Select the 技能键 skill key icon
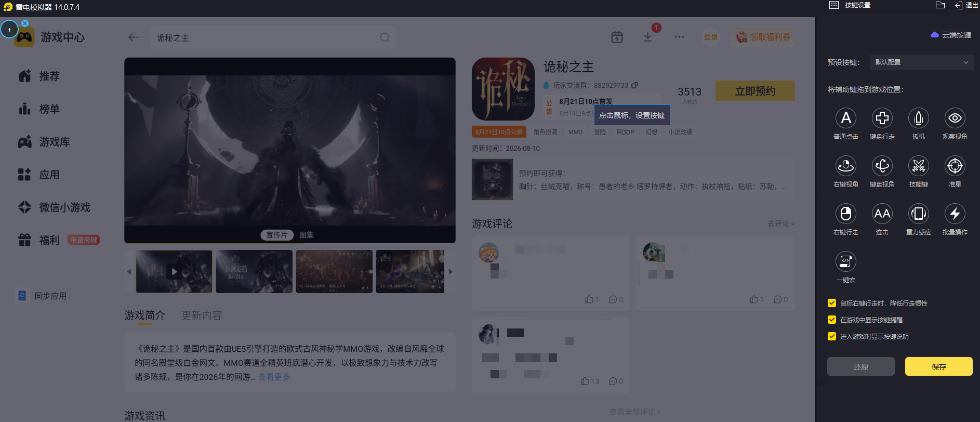 tap(919, 166)
